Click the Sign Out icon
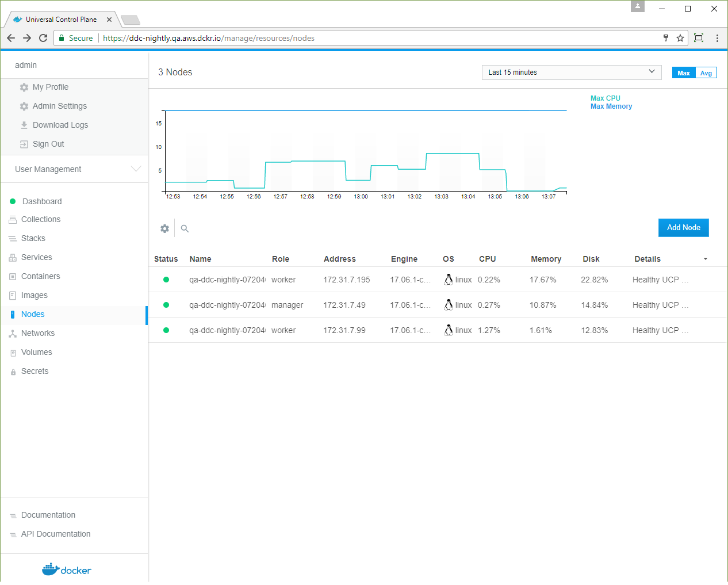Screen dimensions: 728x585 24,144
